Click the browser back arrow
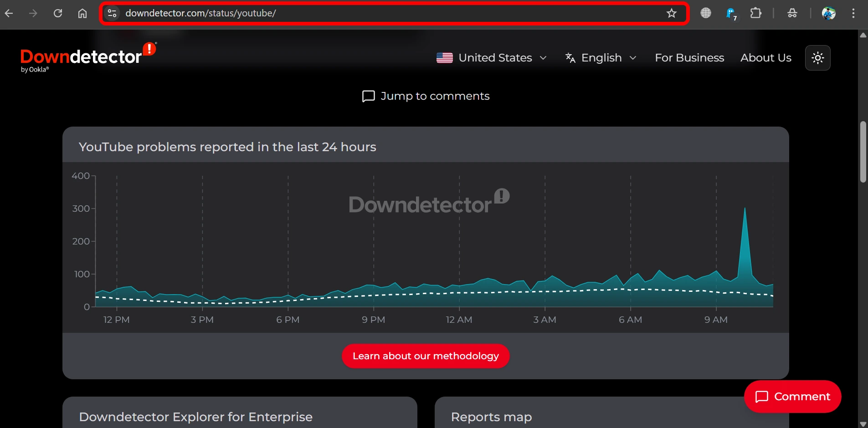This screenshot has height=428, width=868. 9,13
